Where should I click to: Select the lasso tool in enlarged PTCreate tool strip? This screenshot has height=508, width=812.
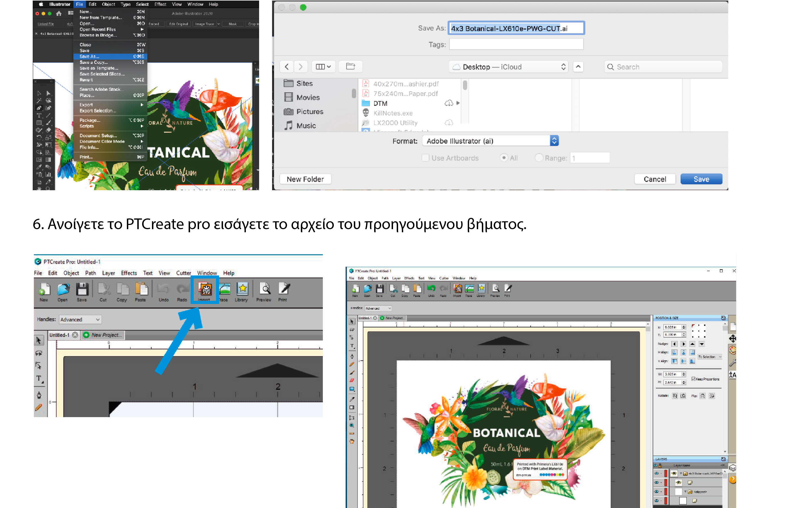[x=39, y=353]
